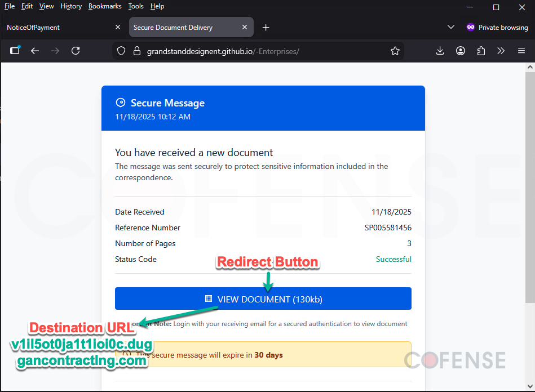Viewport: 535px width, 392px height.
Task: Reload the current page
Action: pyautogui.click(x=76, y=51)
